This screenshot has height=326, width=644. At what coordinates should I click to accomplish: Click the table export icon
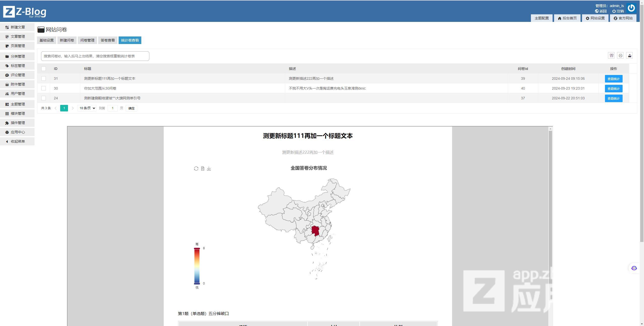(629, 56)
